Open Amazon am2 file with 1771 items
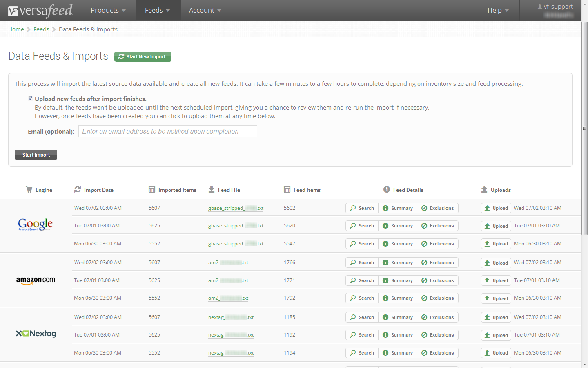Screen dimensions: 588x368 (x=228, y=280)
